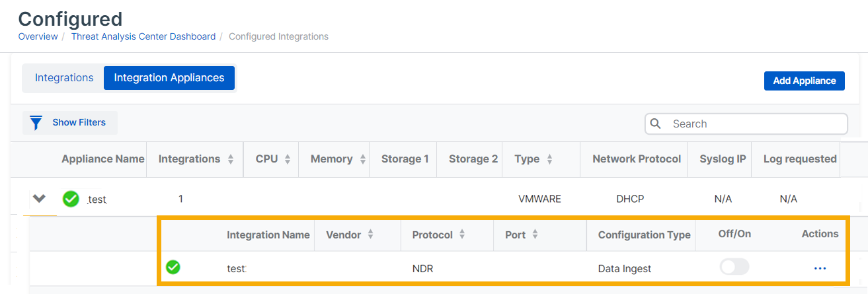The image size is (868, 294).
Task: Click into the Search input field
Action: 754,124
